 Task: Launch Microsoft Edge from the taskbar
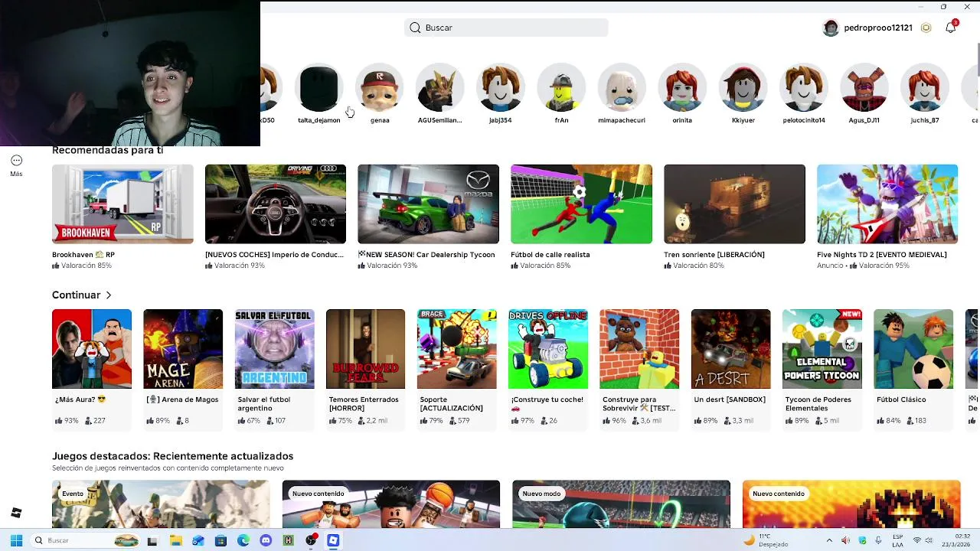pos(243,540)
